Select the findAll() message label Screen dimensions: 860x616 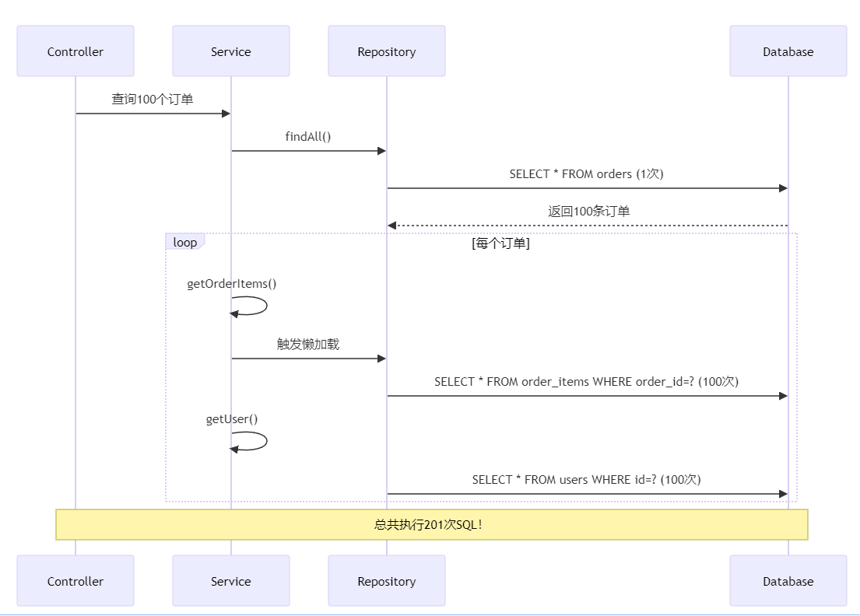point(308,137)
